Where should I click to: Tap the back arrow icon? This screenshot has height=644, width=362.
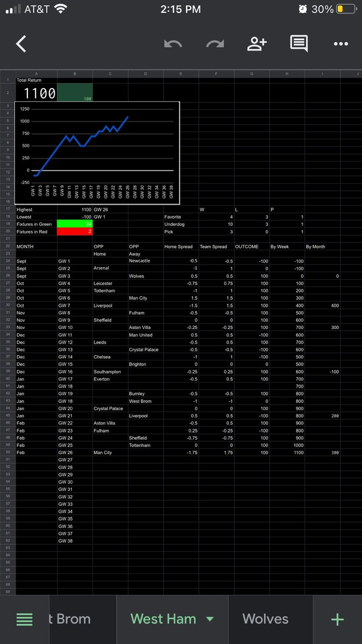[x=21, y=43]
